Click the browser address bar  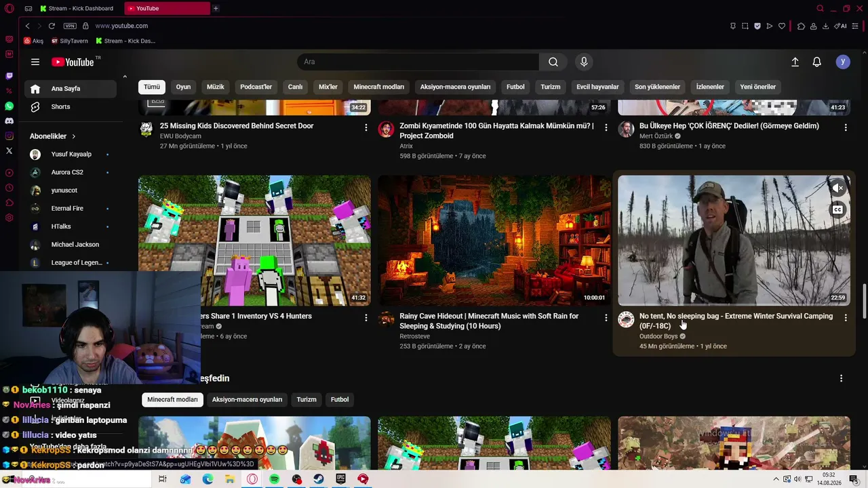[407, 26]
